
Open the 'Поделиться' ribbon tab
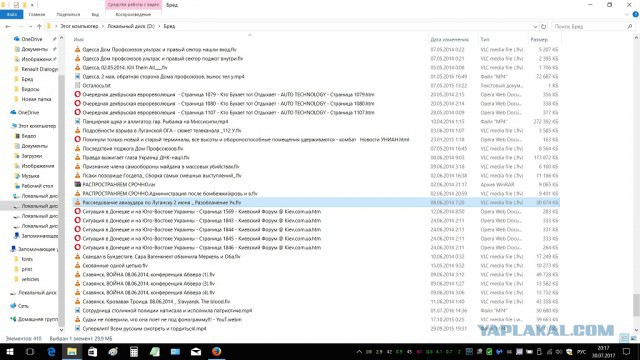pos(68,14)
